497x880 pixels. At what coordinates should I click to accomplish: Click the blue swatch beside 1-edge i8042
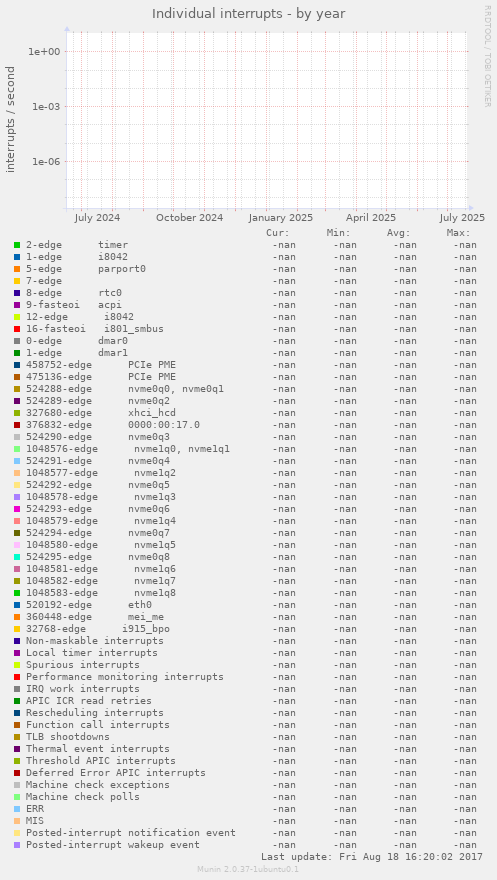(17, 256)
